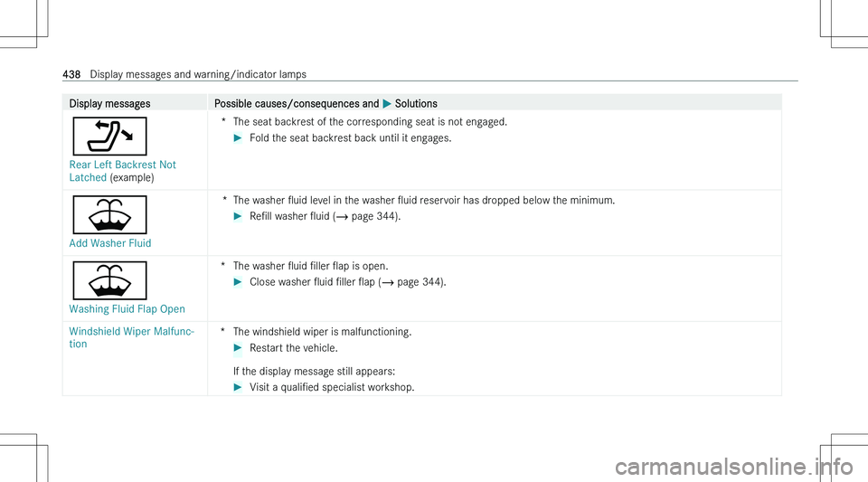Click the 'Display messages' column header
The image size is (868, 482).
click(109, 103)
